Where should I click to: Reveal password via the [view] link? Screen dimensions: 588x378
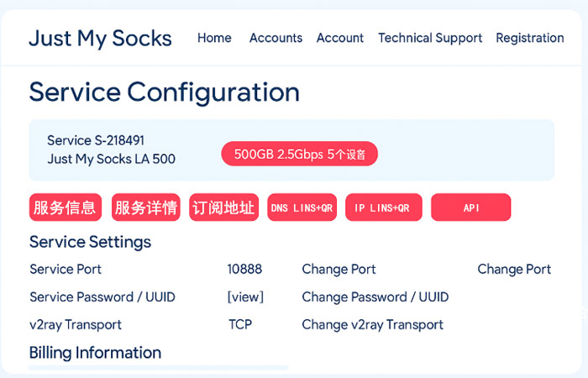(x=245, y=297)
